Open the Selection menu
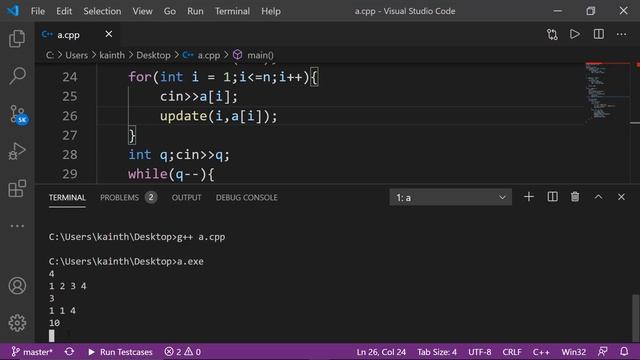The image size is (640, 360). 102,11
